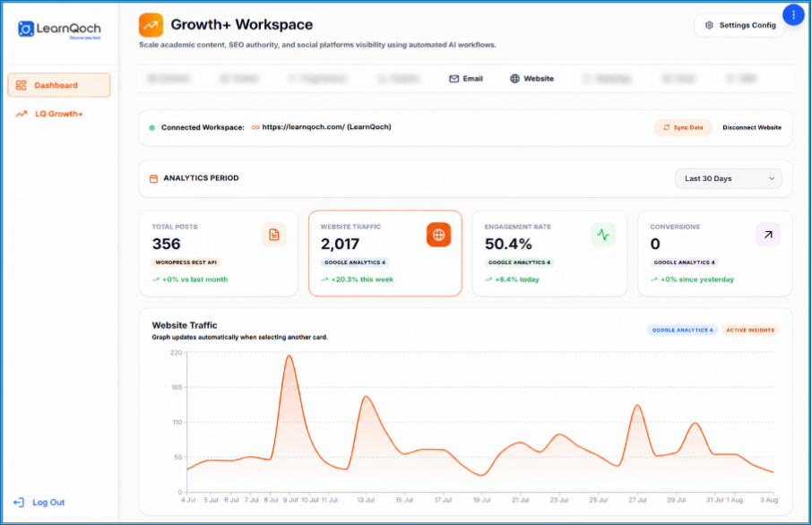
Task: Open the Dashboard sidebar item
Action: pyautogui.click(x=59, y=85)
